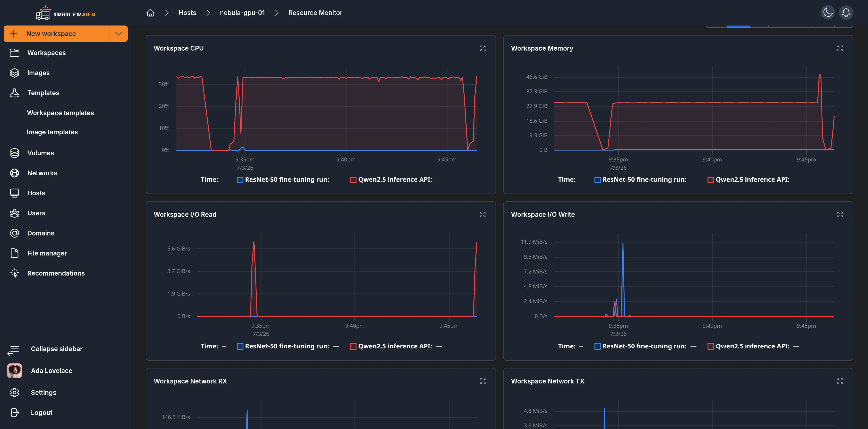This screenshot has height=429, width=868.
Task: Open the notifications bell
Action: point(846,13)
